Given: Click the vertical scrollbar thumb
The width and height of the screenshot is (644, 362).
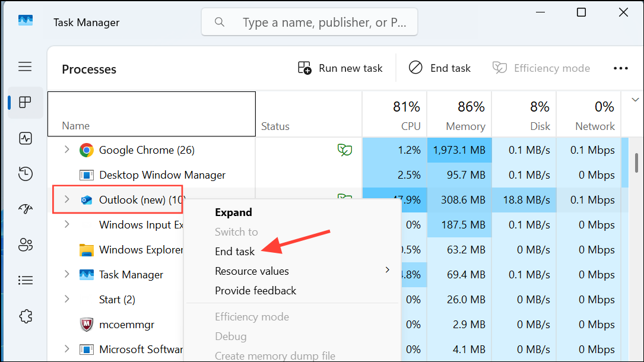Looking at the screenshot, I should point(636,163).
